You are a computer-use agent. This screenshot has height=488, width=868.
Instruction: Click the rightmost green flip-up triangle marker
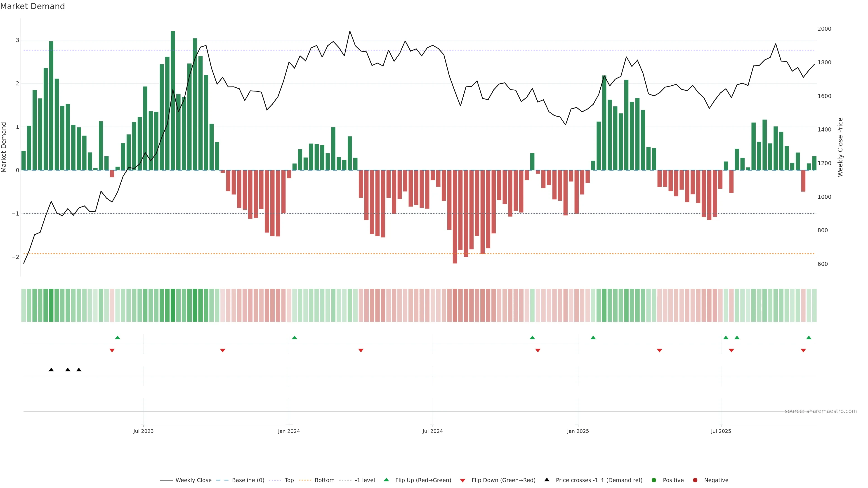pyautogui.click(x=809, y=338)
